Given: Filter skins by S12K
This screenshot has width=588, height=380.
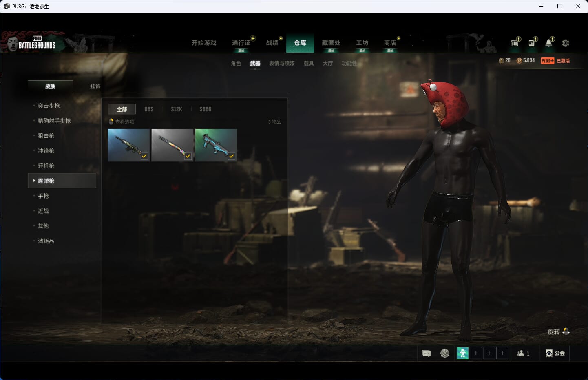Looking at the screenshot, I should pos(176,109).
